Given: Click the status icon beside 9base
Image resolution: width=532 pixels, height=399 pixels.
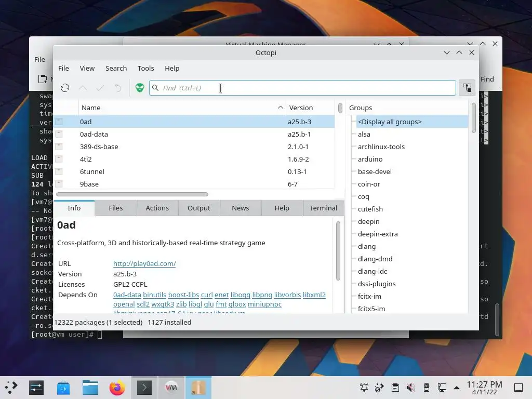Looking at the screenshot, I should (x=59, y=184).
